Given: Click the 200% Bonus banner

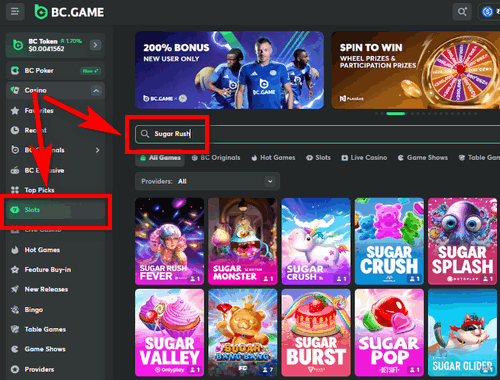Looking at the screenshot, I should pyautogui.click(x=229, y=70).
